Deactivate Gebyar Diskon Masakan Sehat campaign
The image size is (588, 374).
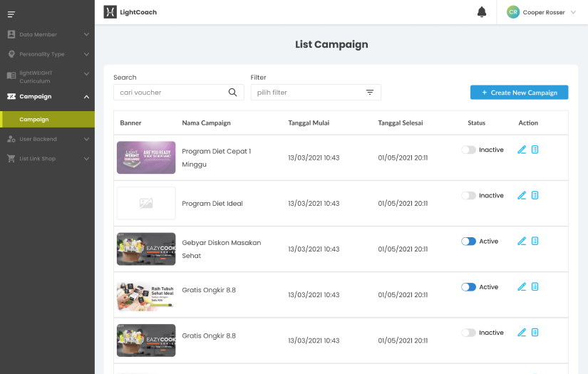[468, 241]
